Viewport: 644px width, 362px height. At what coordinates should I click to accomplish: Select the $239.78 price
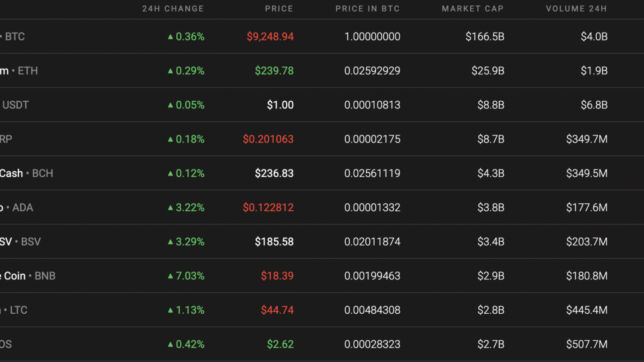[274, 71]
